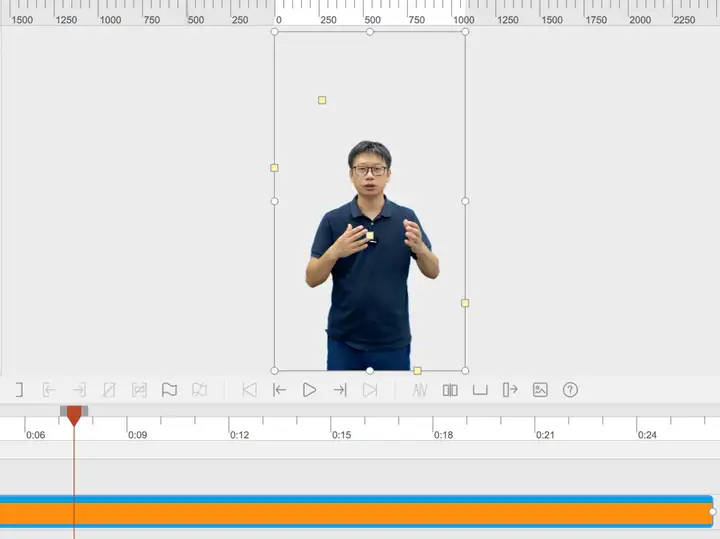Click the snapshot image icon
The image size is (720, 539).
tap(540, 390)
